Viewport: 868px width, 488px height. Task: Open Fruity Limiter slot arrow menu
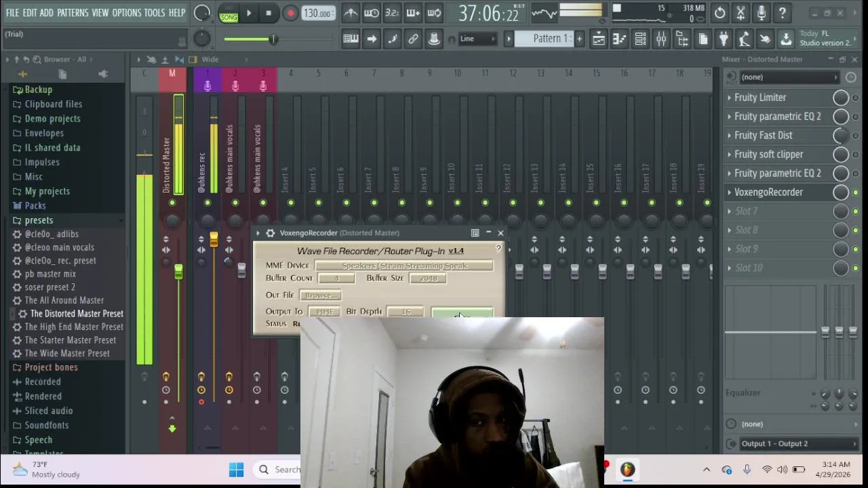point(730,98)
